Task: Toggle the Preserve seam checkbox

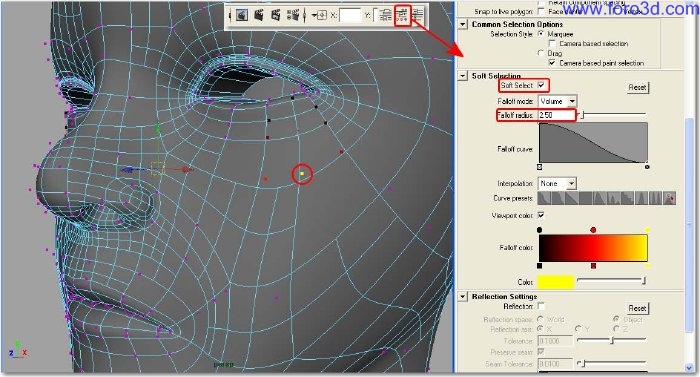Action: click(541, 352)
